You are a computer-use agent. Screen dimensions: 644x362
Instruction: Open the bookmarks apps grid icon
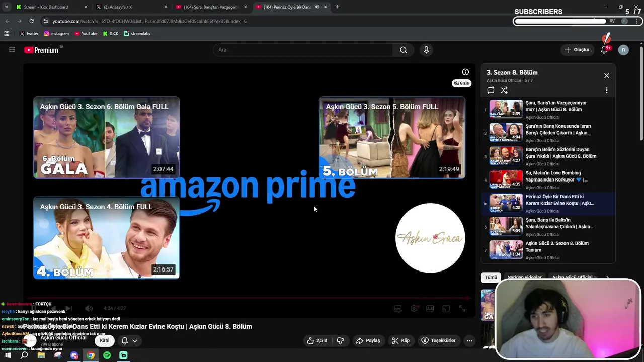tap(7, 34)
